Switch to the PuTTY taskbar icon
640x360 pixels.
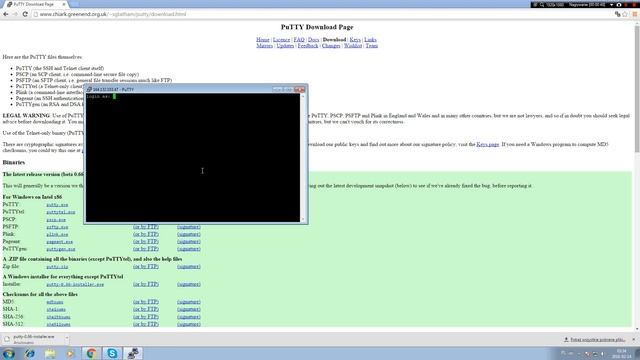click(x=133, y=353)
